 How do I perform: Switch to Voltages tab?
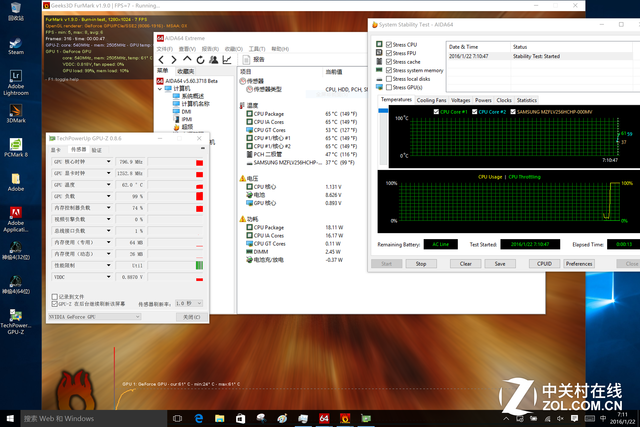(460, 100)
